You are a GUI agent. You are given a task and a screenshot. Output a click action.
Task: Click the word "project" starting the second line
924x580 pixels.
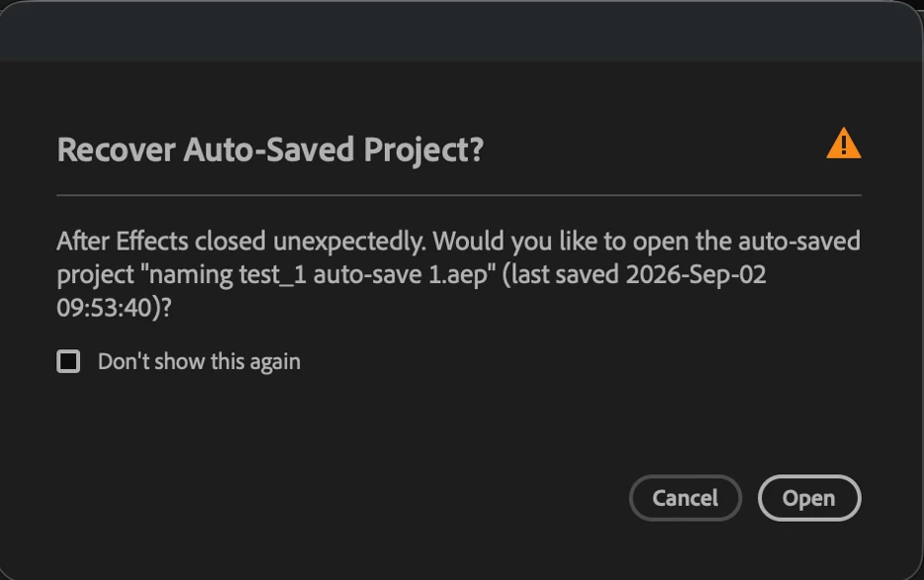pyautogui.click(x=96, y=276)
